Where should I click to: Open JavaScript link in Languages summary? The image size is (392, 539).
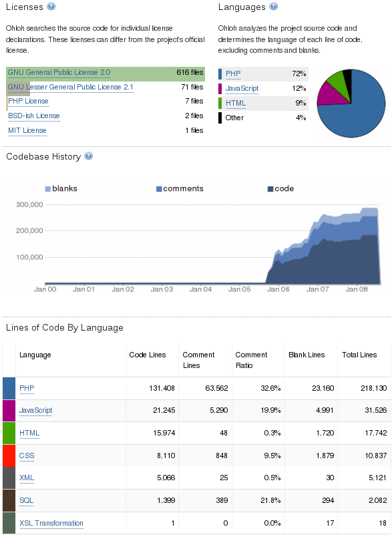(242, 88)
